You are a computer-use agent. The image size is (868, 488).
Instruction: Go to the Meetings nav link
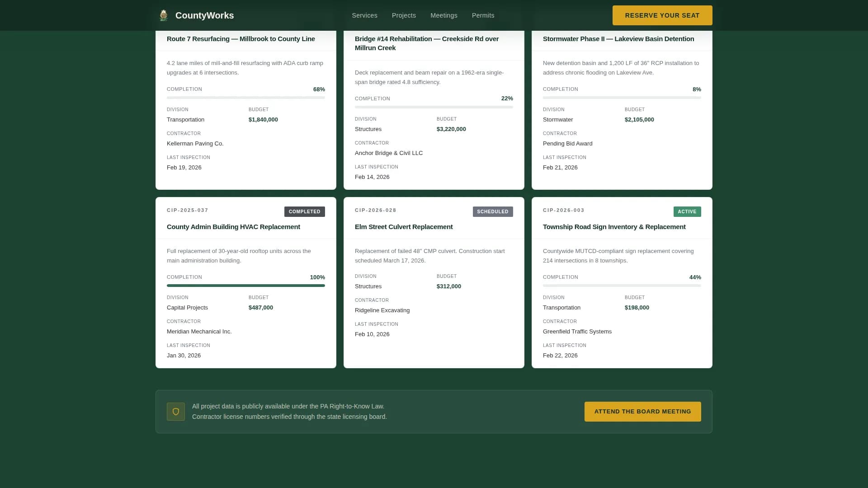tap(444, 15)
